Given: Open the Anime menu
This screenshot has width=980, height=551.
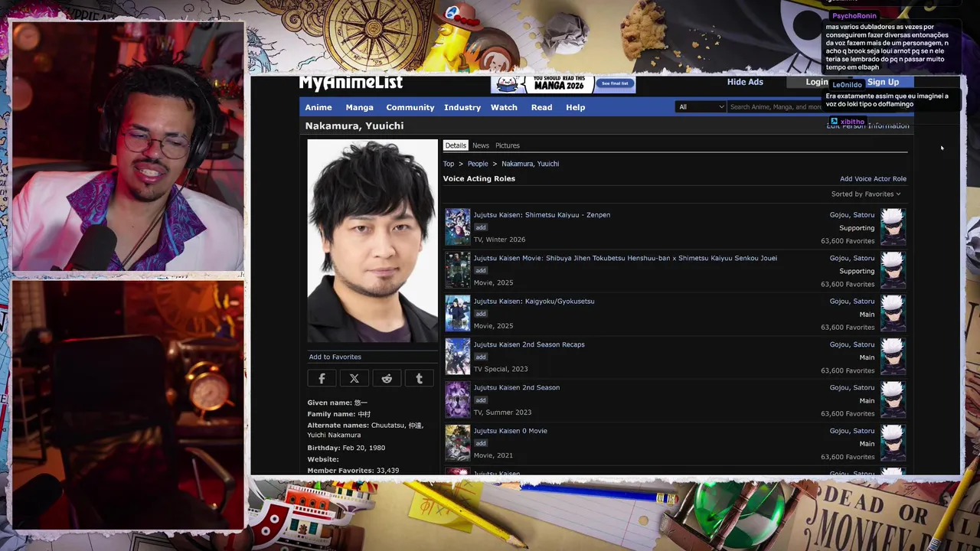Looking at the screenshot, I should point(318,107).
